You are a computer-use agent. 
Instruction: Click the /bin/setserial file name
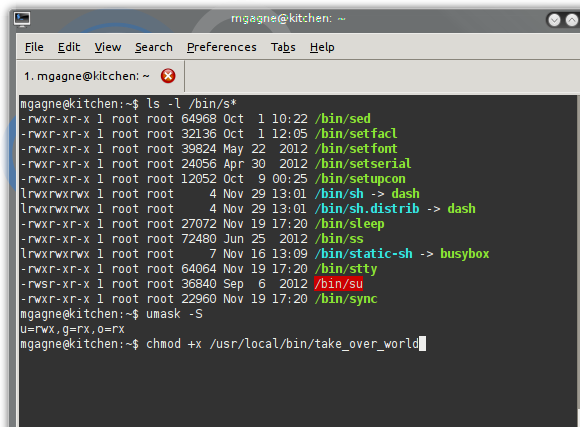click(362, 164)
